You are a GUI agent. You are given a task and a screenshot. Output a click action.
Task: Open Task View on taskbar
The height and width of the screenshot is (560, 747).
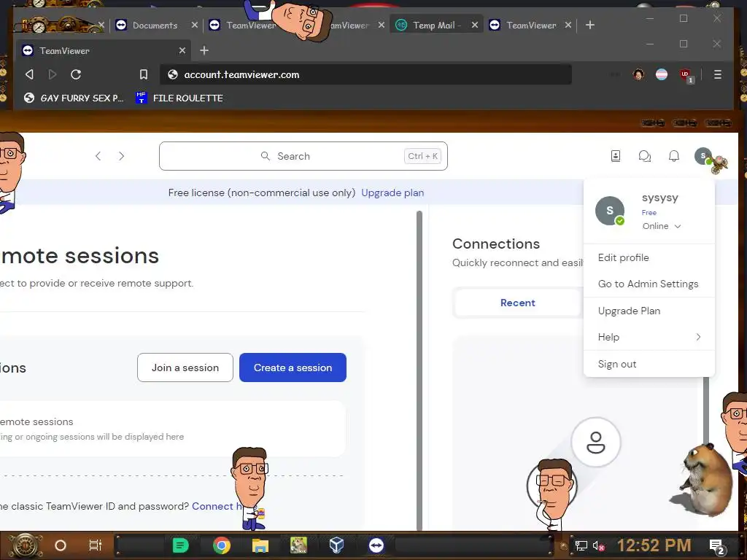96,545
